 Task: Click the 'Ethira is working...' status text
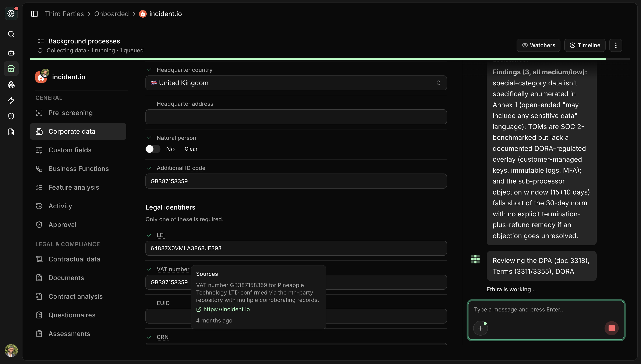pyautogui.click(x=511, y=289)
